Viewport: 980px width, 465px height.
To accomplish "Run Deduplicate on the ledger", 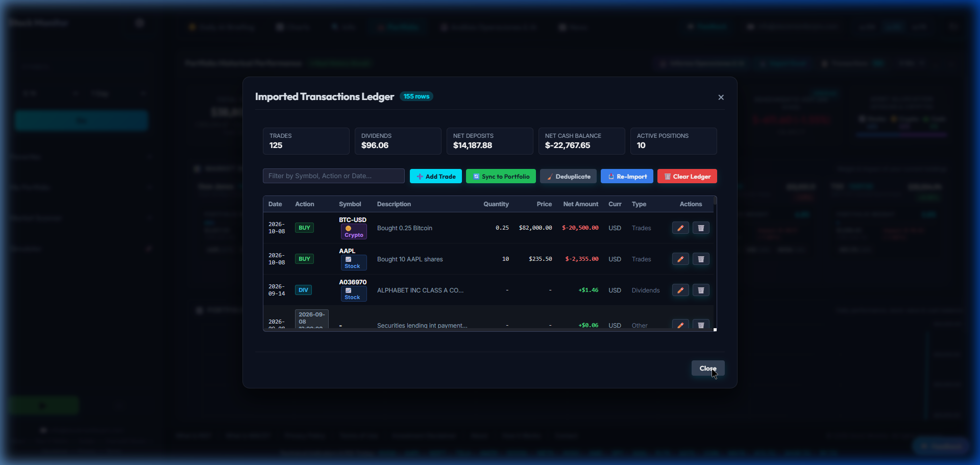I will (x=568, y=176).
